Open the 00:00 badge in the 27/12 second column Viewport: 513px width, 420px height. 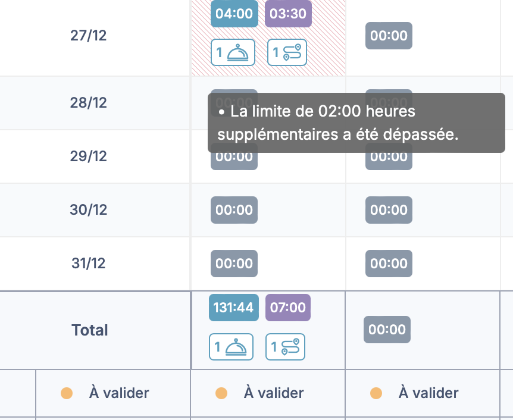tap(389, 36)
